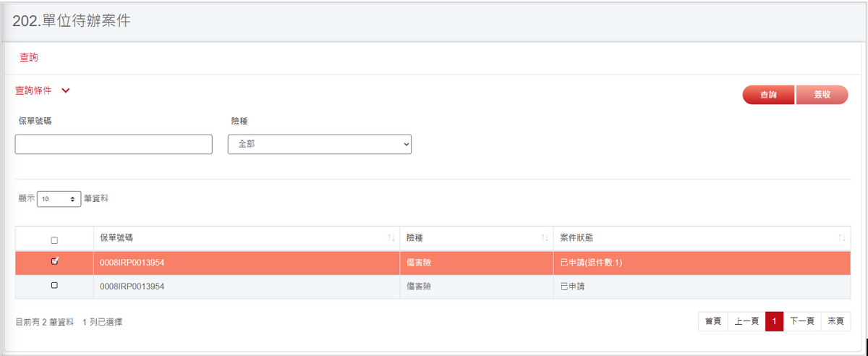This screenshot has height=356, width=868.
Task: Go to 末頁 last page
Action: (835, 321)
